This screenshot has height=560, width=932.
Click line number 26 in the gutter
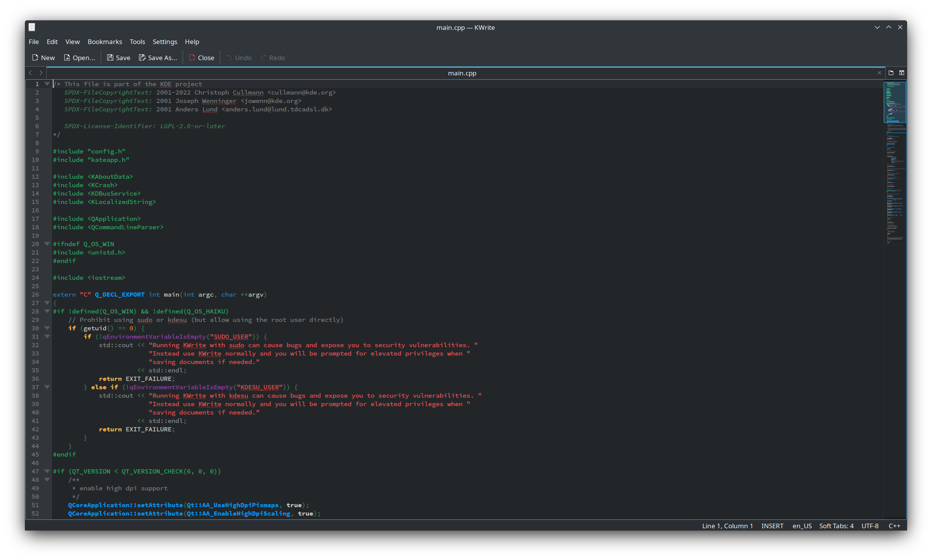coord(35,294)
